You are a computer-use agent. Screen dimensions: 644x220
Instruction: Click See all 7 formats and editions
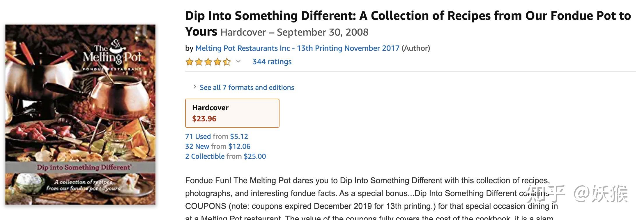point(247,88)
